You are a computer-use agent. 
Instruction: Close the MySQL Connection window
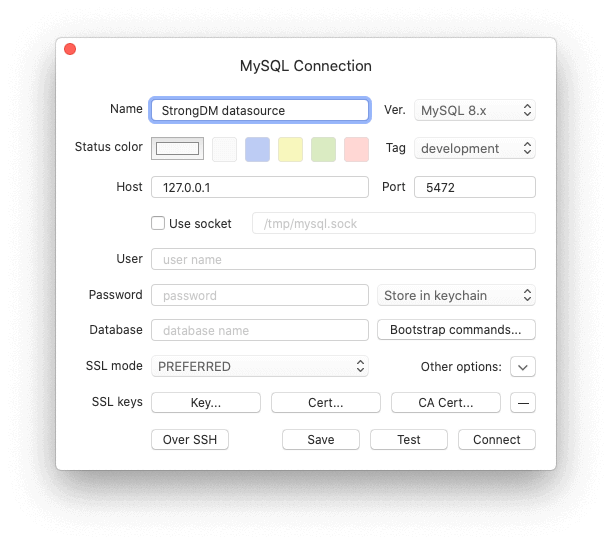70,49
